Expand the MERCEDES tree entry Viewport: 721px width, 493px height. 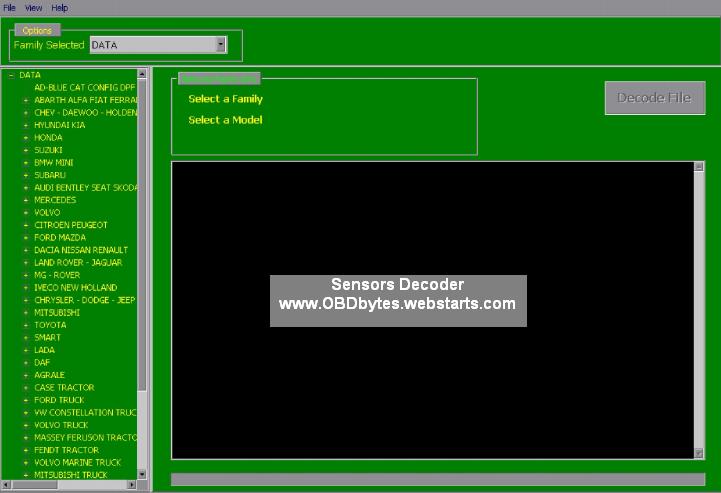(x=26, y=200)
